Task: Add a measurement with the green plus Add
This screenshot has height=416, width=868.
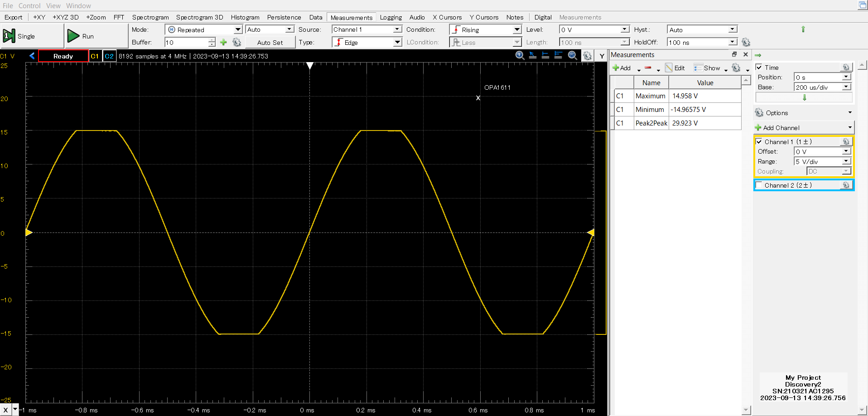Action: click(622, 68)
